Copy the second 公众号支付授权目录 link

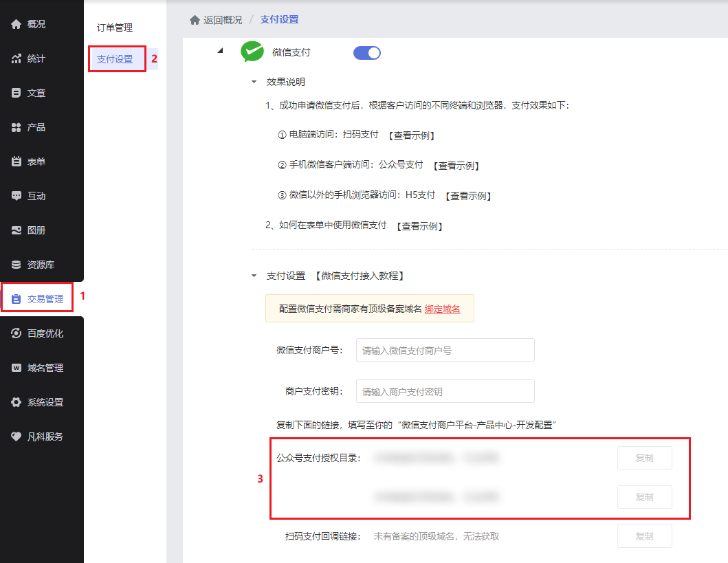click(x=644, y=497)
